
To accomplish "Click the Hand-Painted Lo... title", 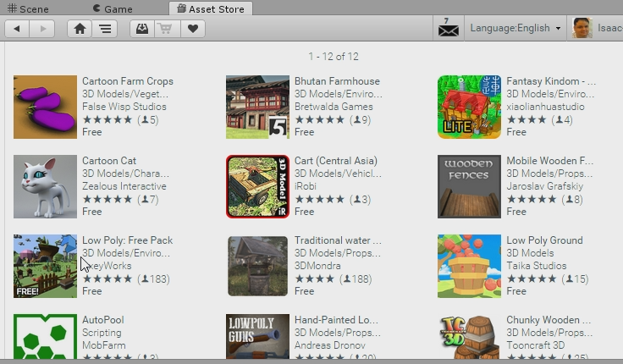I will (336, 320).
